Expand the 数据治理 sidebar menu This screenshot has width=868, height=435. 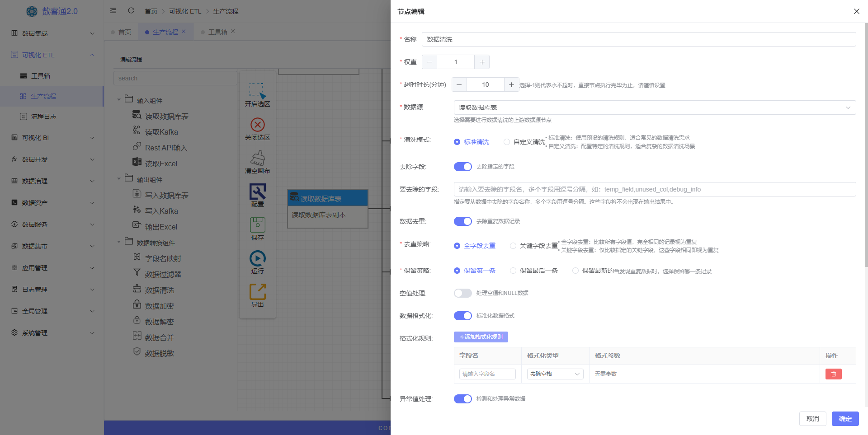(52, 181)
